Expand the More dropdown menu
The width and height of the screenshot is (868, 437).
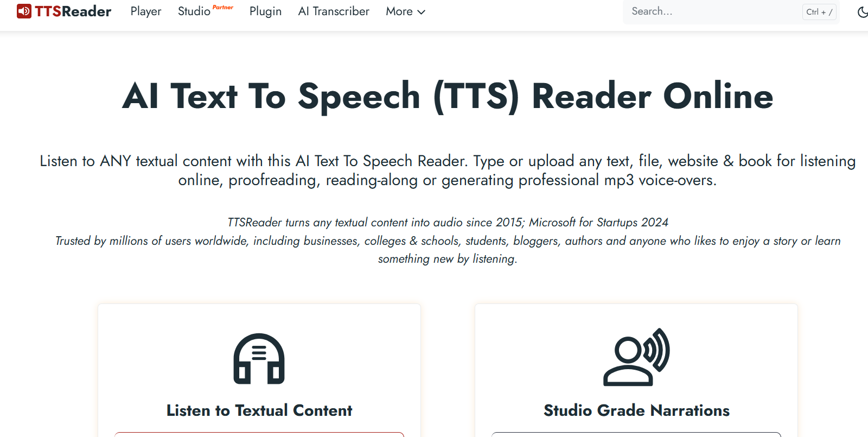tap(405, 11)
